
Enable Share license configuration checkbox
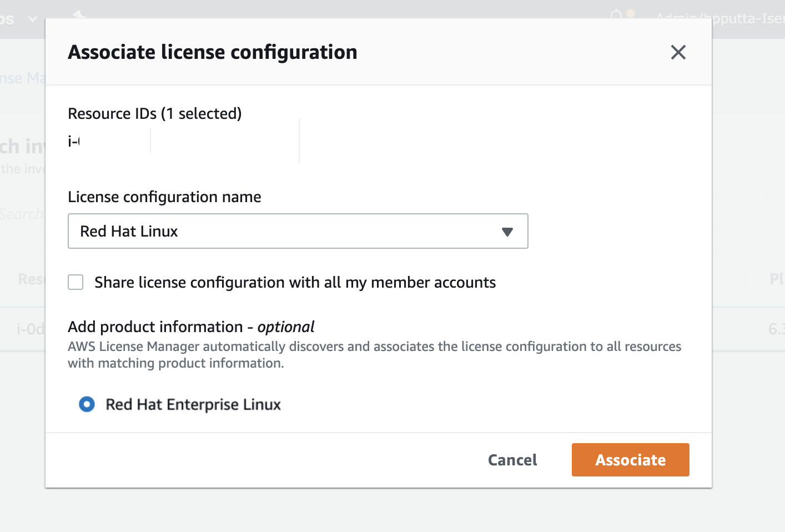click(76, 282)
